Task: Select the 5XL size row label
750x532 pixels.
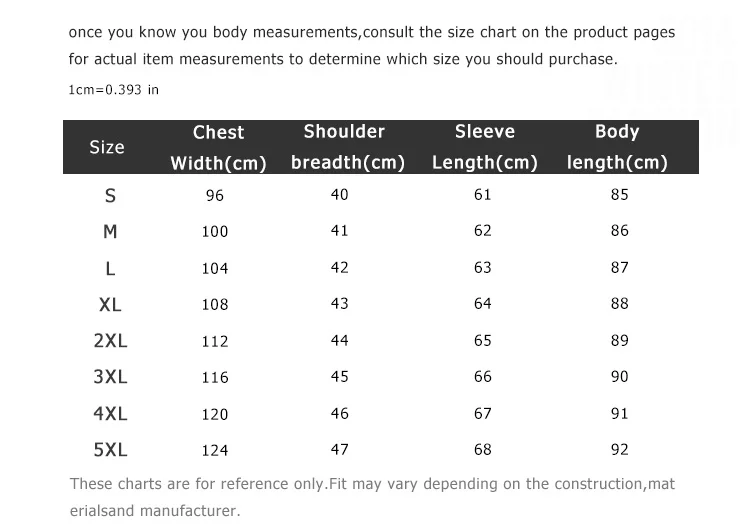Action: [110, 450]
